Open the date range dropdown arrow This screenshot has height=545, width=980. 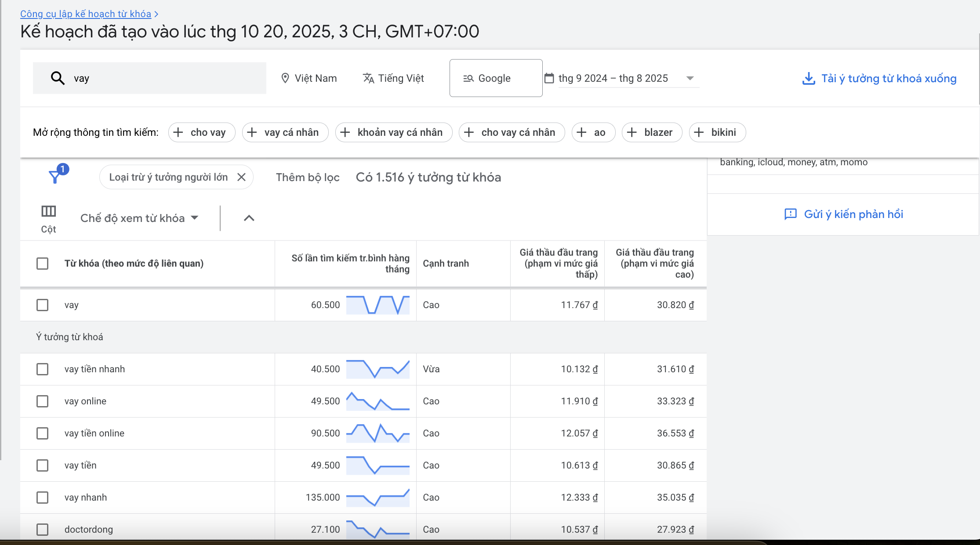pos(690,78)
